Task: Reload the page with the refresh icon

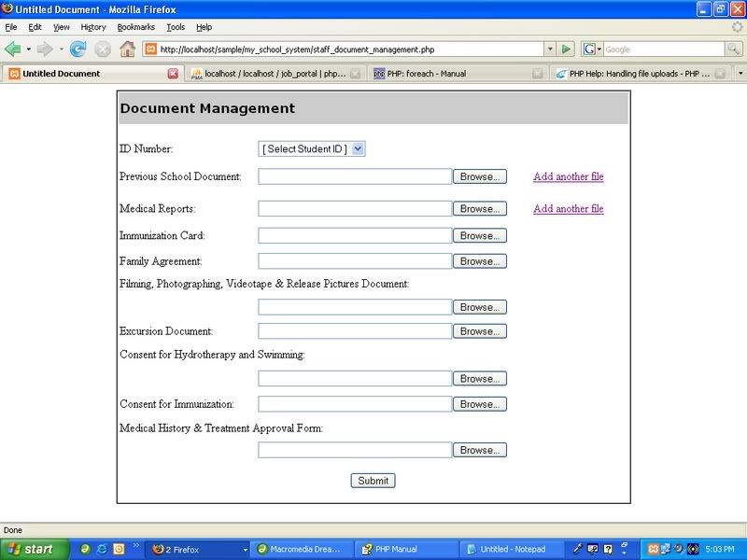Action: pyautogui.click(x=78, y=49)
